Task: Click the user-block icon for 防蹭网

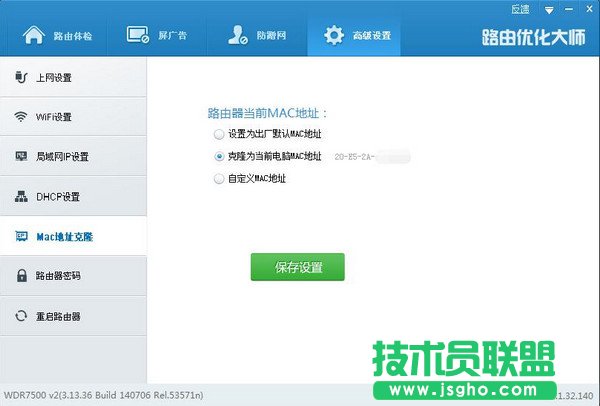Action: 238,36
